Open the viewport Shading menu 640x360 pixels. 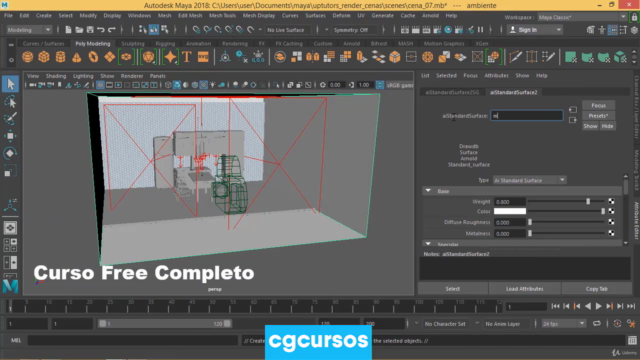pyautogui.click(x=56, y=76)
